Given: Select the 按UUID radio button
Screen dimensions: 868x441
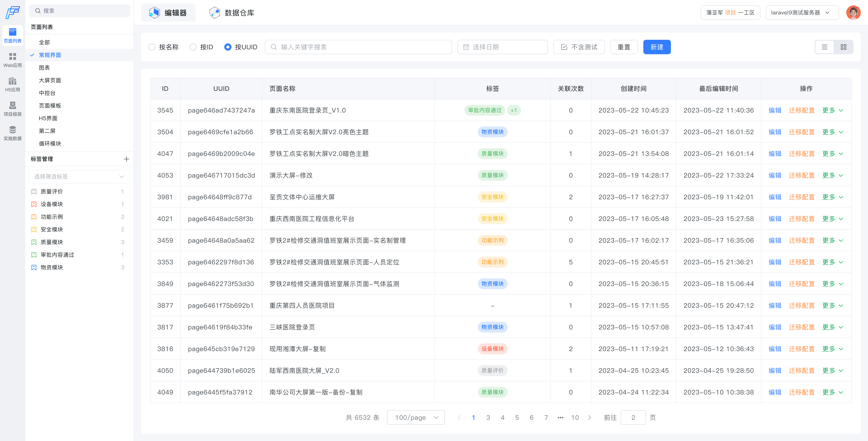Looking at the screenshot, I should [228, 47].
